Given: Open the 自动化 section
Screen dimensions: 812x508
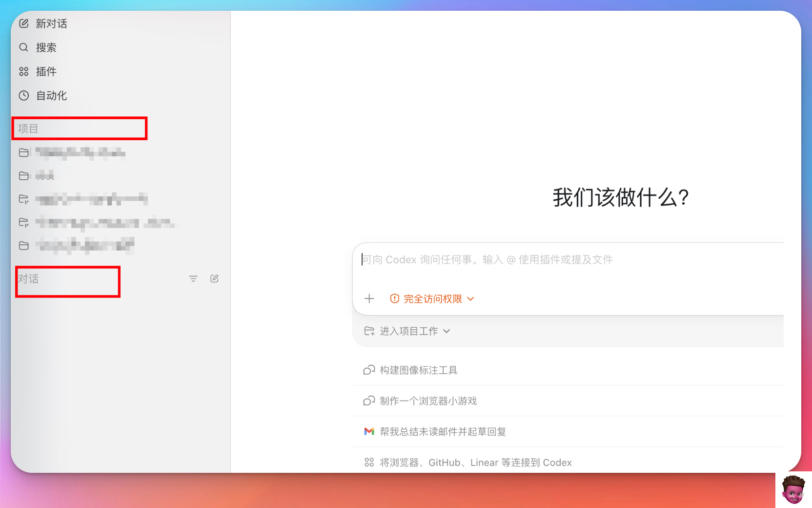Looking at the screenshot, I should click(x=51, y=95).
